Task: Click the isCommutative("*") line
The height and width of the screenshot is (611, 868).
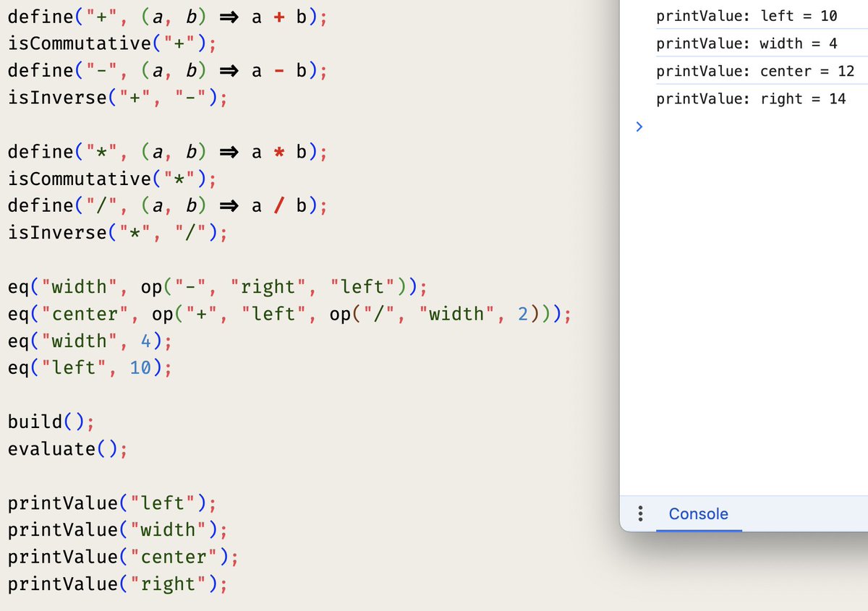Action: (x=112, y=179)
